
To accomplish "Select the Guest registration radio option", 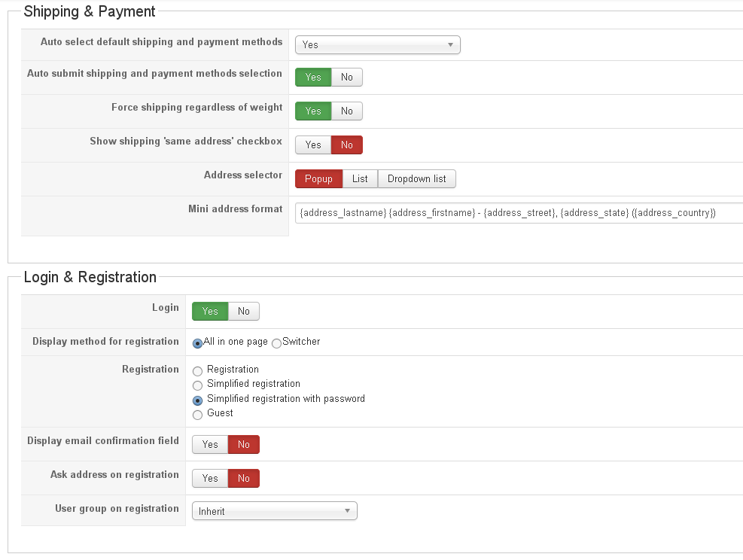I will pyautogui.click(x=198, y=415).
